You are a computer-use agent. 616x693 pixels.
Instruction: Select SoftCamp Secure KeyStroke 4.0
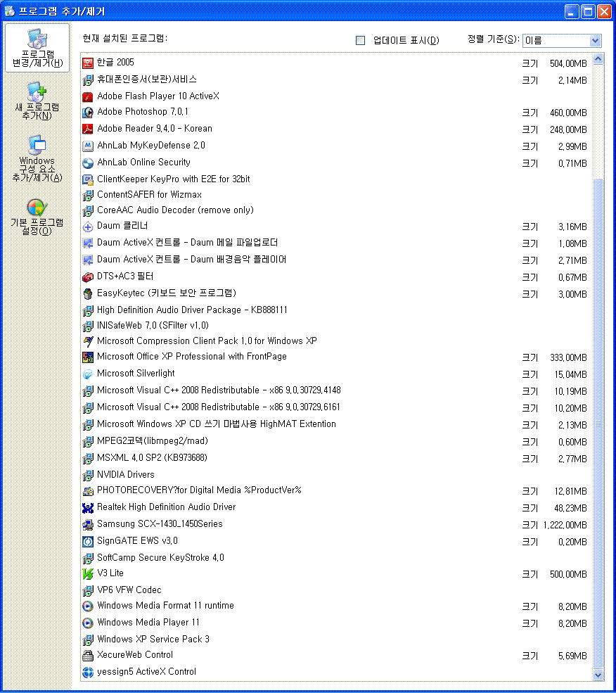[336, 558]
